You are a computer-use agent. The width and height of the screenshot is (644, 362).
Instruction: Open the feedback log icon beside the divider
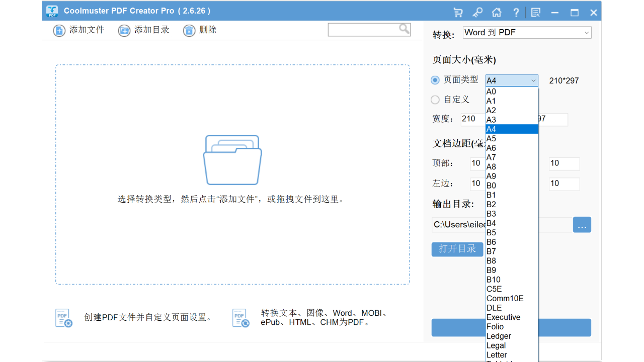[x=535, y=12]
